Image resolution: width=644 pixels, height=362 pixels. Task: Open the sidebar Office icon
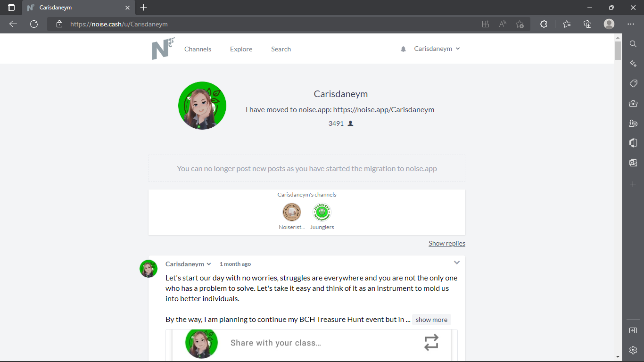click(x=633, y=143)
